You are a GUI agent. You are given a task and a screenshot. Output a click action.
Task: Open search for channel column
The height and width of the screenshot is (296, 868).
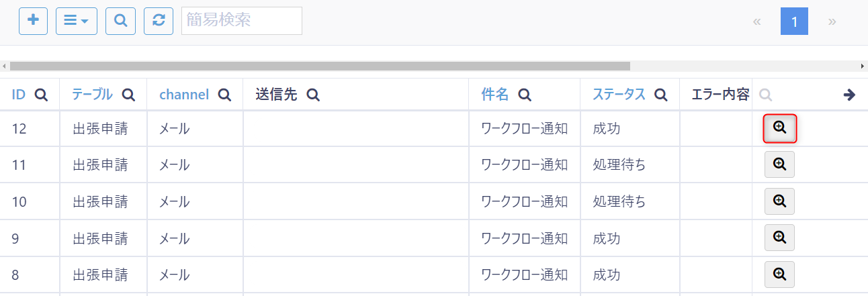click(224, 95)
